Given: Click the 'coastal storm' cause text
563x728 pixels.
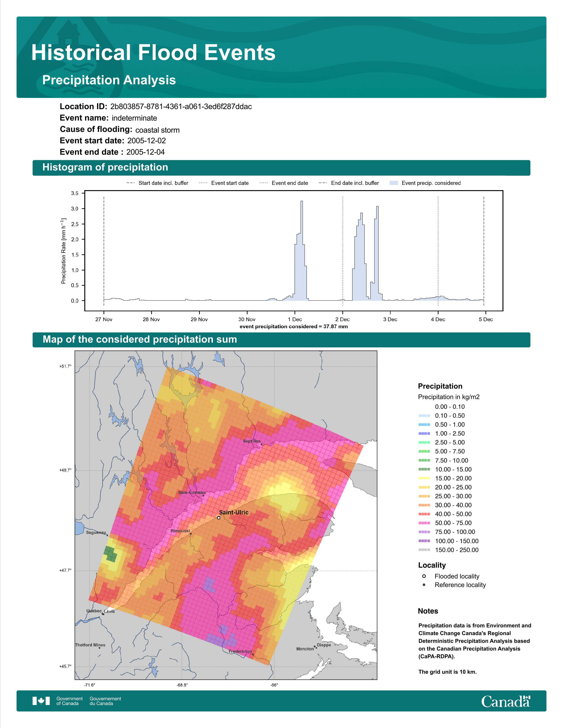Looking at the screenshot, I should [157, 130].
